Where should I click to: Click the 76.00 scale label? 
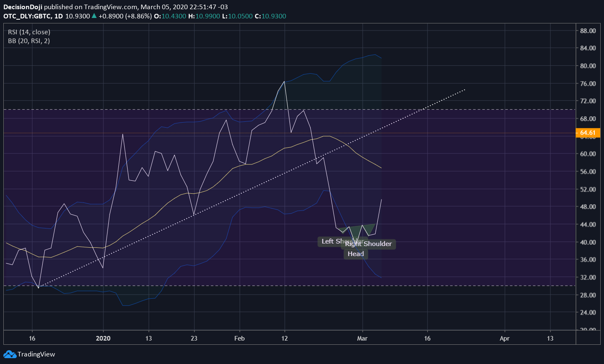point(588,84)
